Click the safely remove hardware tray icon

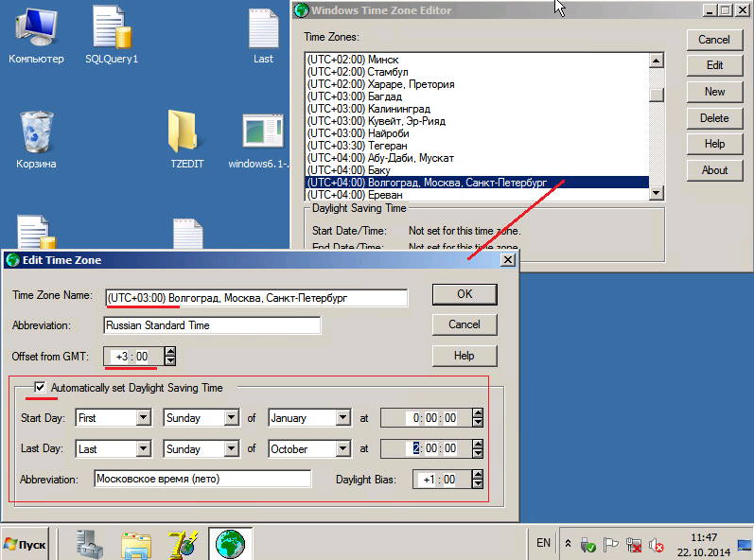[587, 545]
